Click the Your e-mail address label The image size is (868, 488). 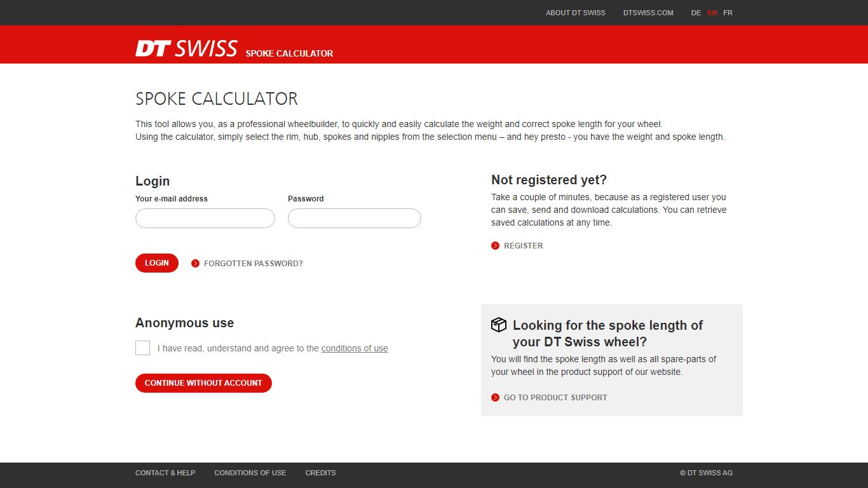[172, 199]
